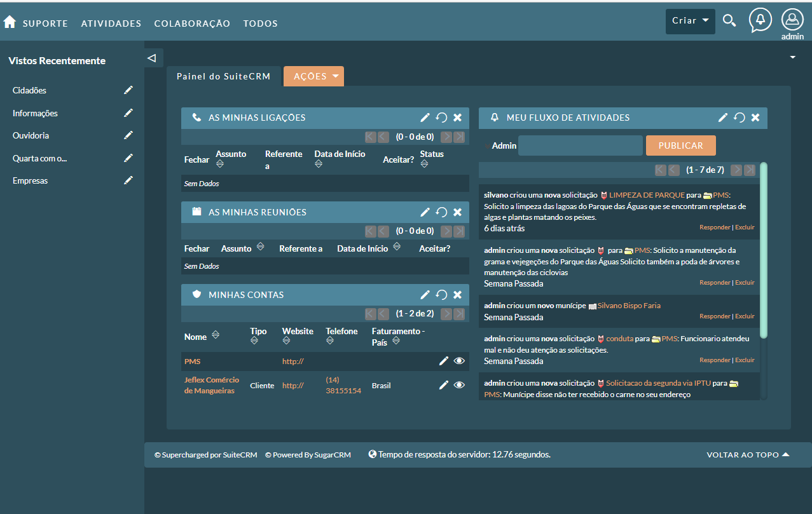Edit Cidadões from recently viewed

click(x=128, y=90)
